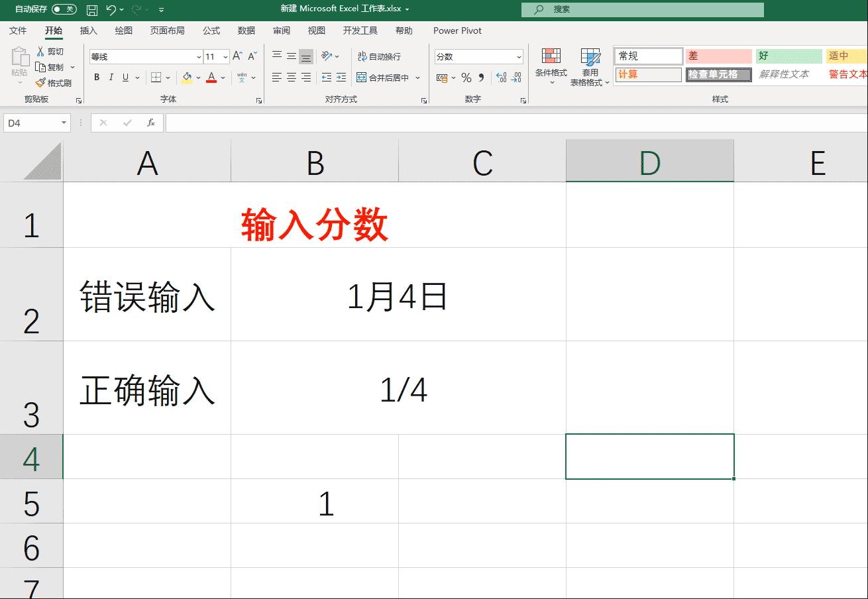Apply underline using the U icon
This screenshot has height=599, width=868.
(124, 78)
